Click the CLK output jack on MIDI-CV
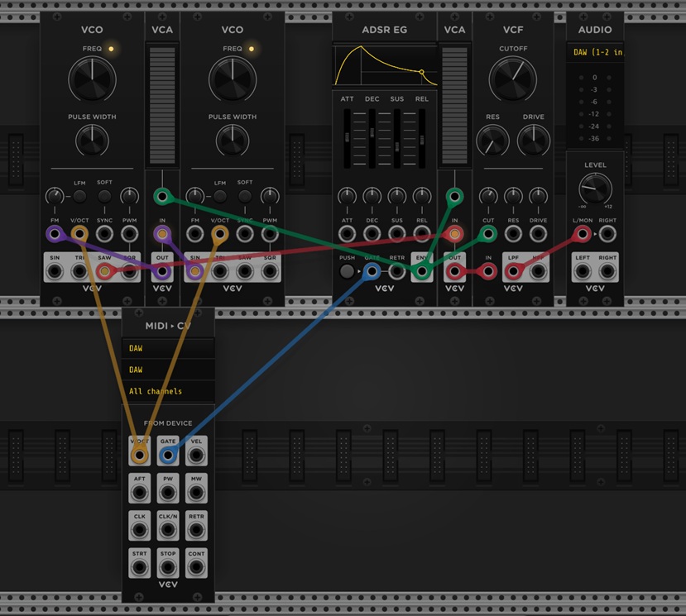686x616 pixels. [140, 530]
